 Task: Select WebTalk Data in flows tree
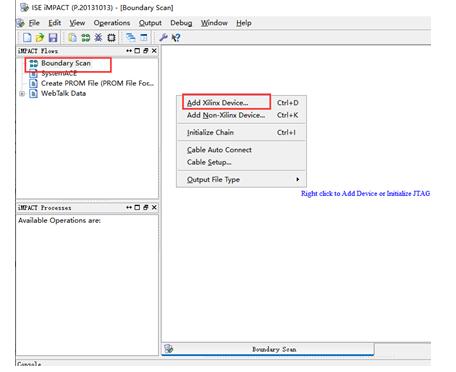(x=63, y=93)
